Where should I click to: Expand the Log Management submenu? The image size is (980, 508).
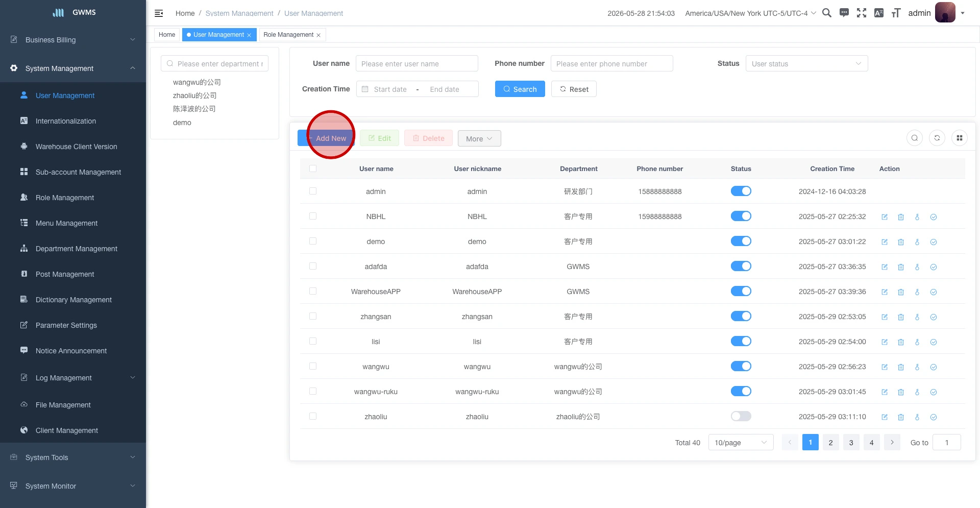(73, 378)
